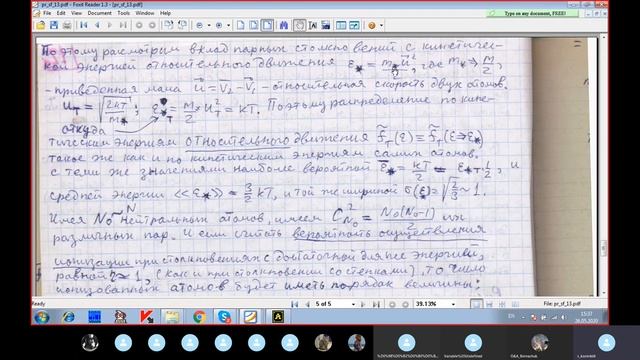
Task: Toggle continuous page layout in status bar
Action: click(x=489, y=304)
